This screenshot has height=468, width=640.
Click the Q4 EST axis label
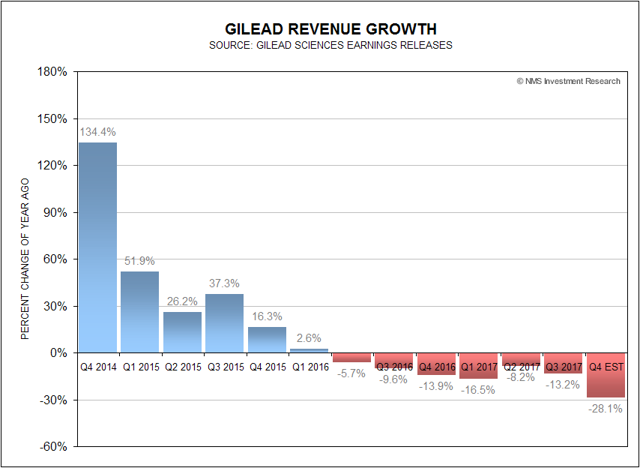click(x=606, y=367)
